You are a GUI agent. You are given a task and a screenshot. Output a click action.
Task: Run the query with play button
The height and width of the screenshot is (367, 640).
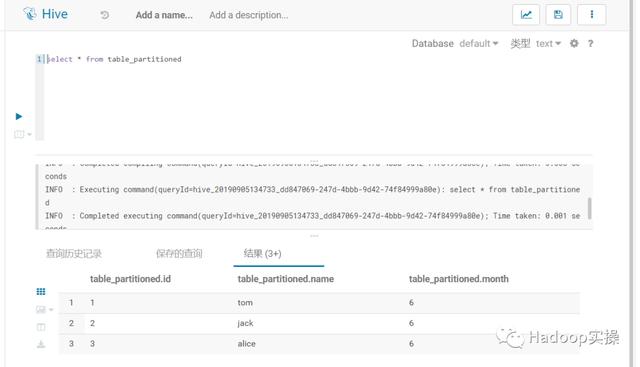pos(19,116)
